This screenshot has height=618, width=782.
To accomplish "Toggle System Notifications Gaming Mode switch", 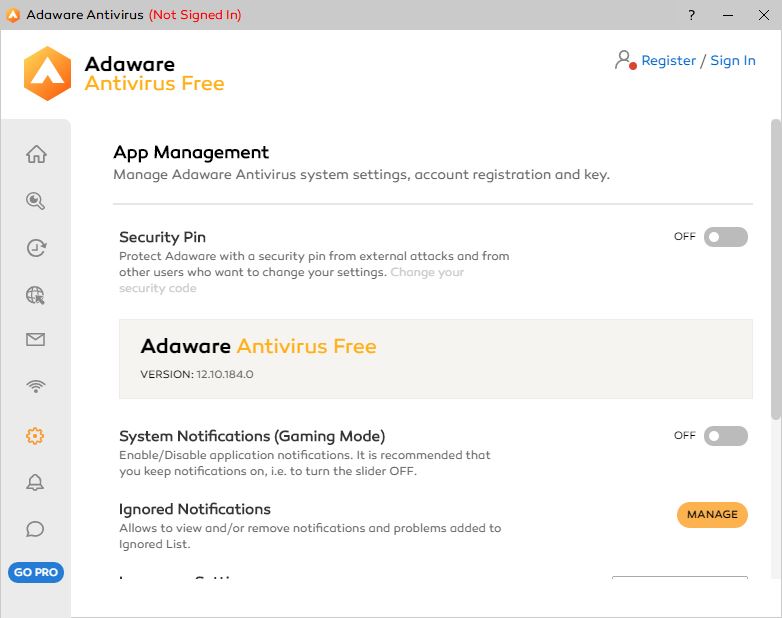I will pyautogui.click(x=726, y=436).
